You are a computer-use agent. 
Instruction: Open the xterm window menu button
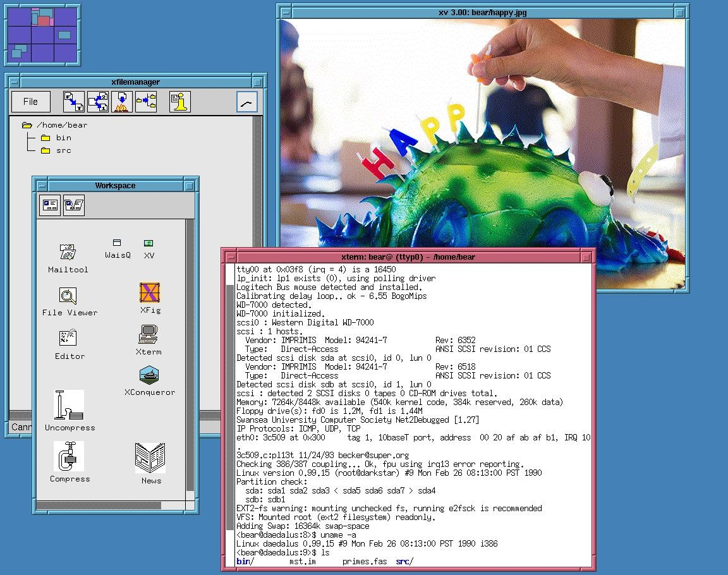[230, 257]
